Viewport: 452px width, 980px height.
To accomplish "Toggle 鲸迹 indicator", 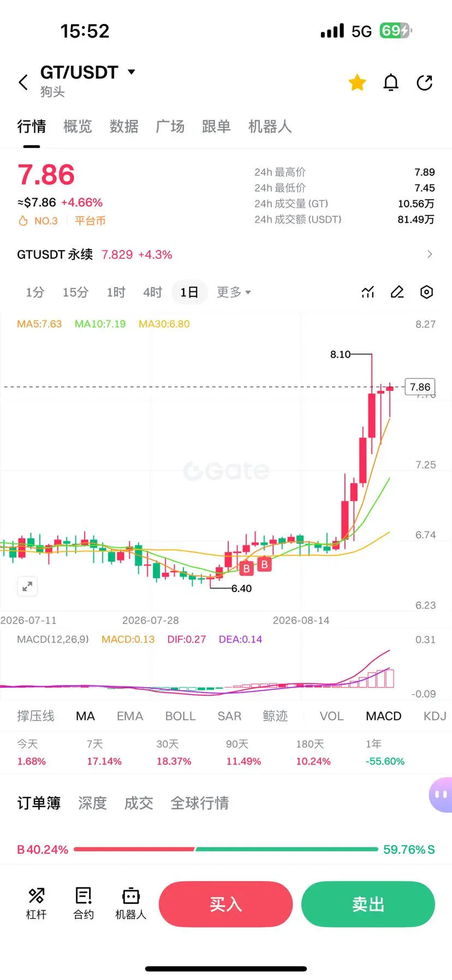I will click(x=275, y=716).
